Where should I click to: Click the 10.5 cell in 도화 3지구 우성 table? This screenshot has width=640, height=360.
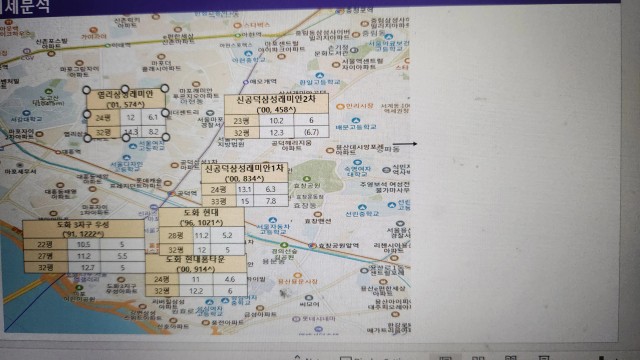[84, 244]
